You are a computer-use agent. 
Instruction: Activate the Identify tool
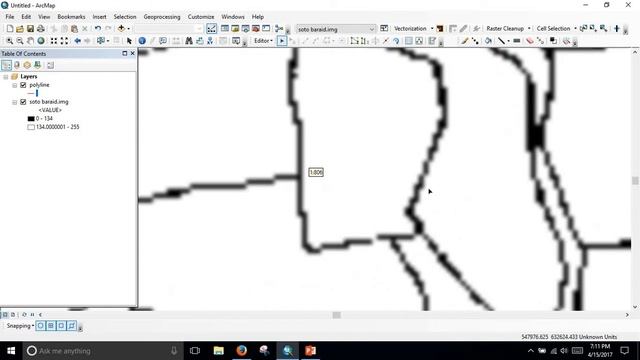(142, 41)
